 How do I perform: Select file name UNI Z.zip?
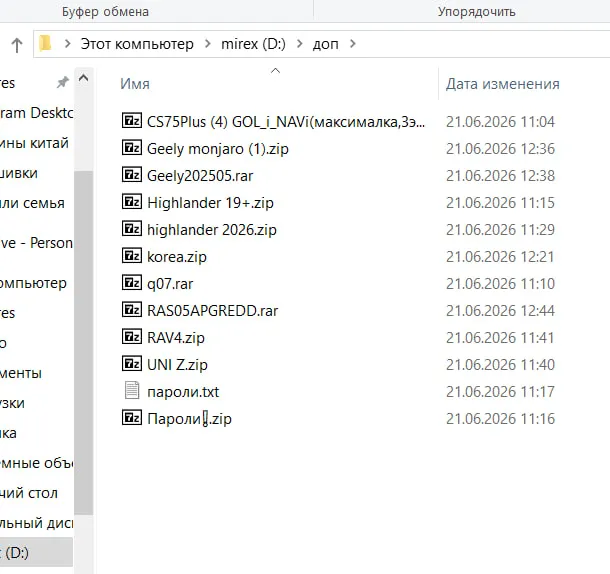click(177, 365)
